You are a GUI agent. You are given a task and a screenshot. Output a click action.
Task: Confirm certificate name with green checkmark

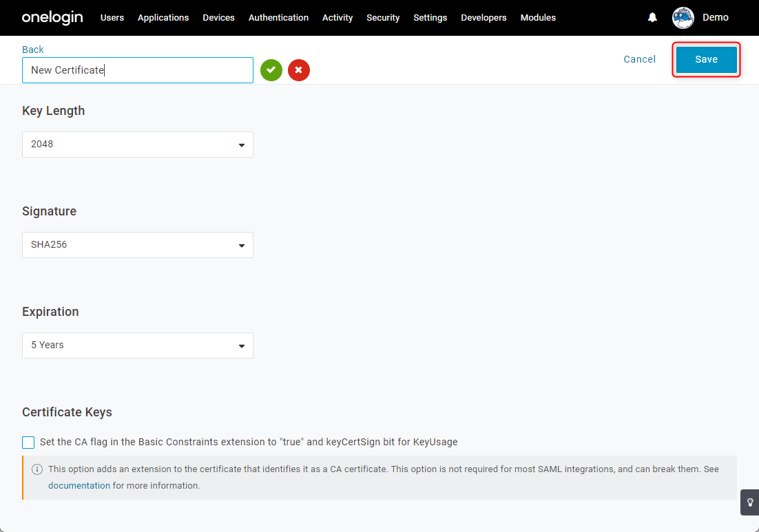click(x=271, y=70)
